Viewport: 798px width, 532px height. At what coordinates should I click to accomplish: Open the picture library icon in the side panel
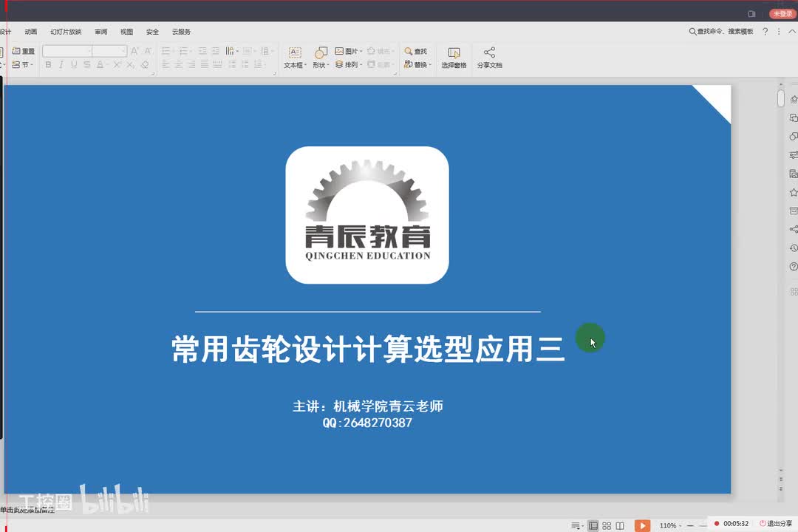pyautogui.click(x=794, y=174)
